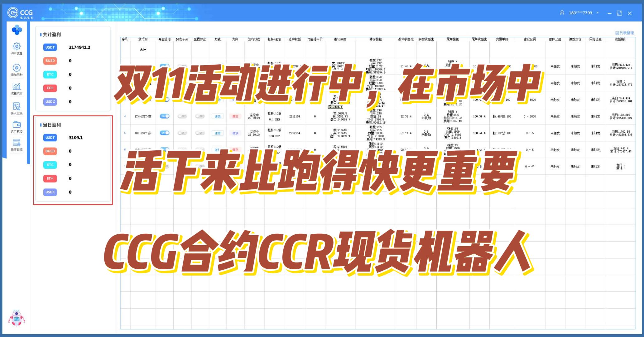Screen dimensions: 644x337
Task: Open 买入记录 purchase records icon
Action: (17, 106)
